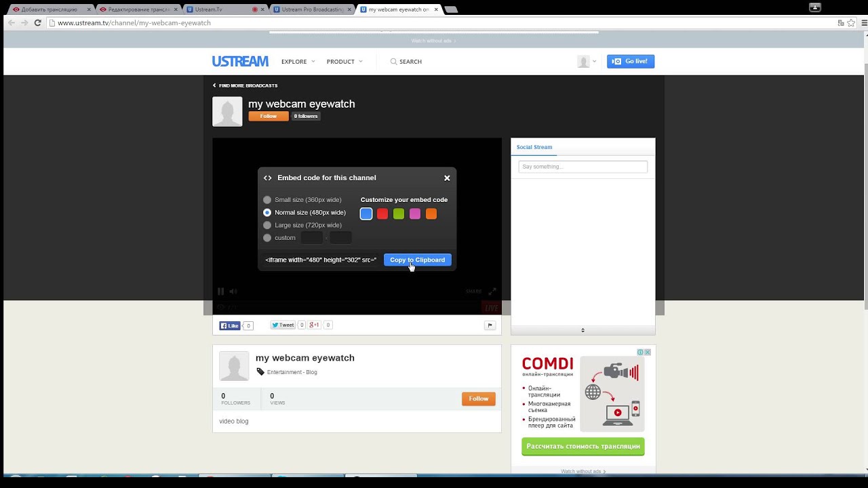Open the user avatar in header
The width and height of the screenshot is (868, 488).
tap(583, 62)
